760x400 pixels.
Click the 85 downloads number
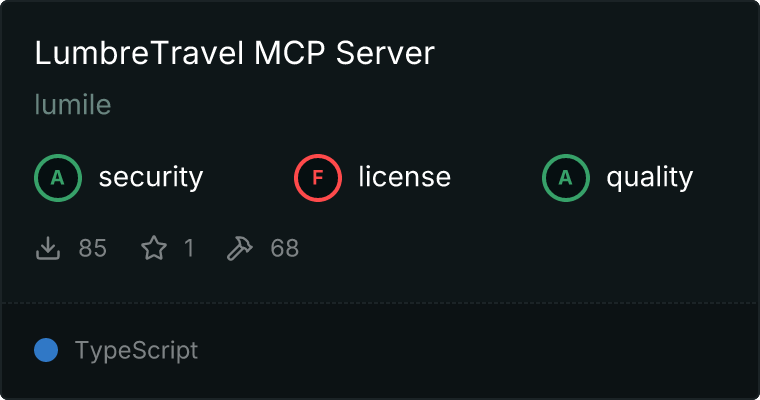pyautogui.click(x=93, y=248)
